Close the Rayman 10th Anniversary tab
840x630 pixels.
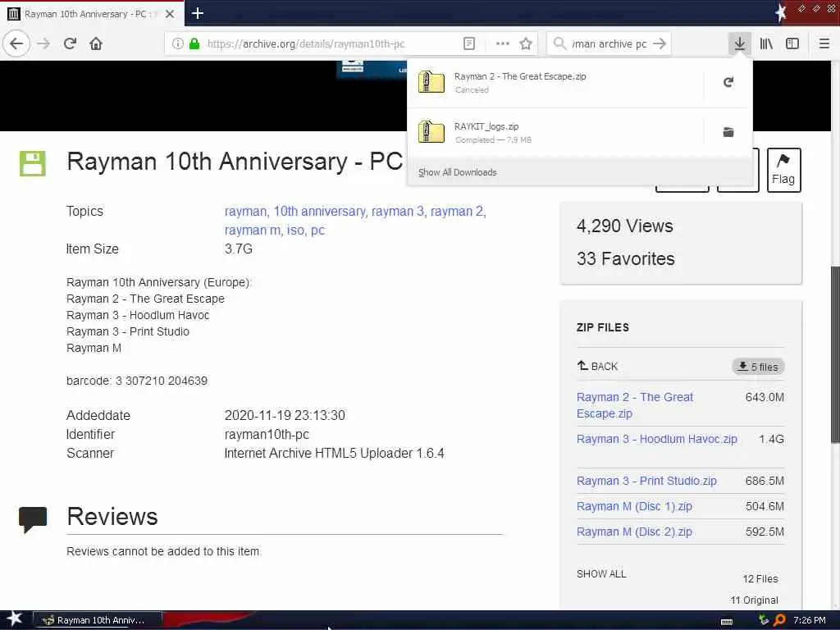(x=170, y=14)
